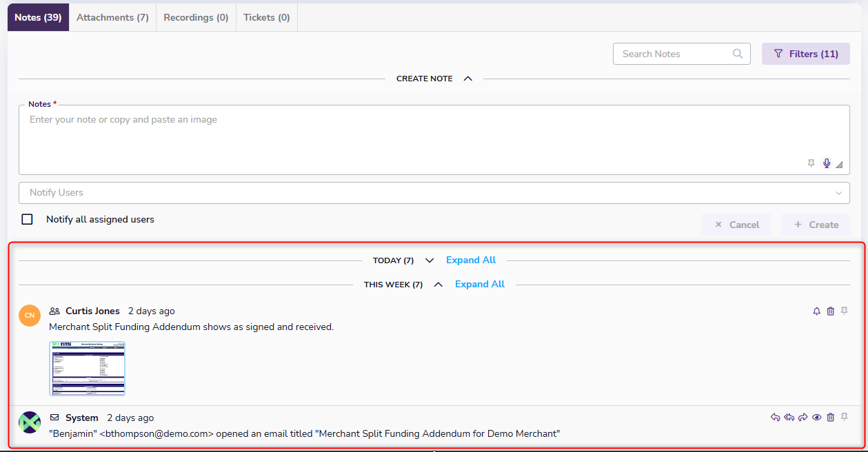The height and width of the screenshot is (452, 868).
Task: Reply to the System email note
Action: point(776,418)
